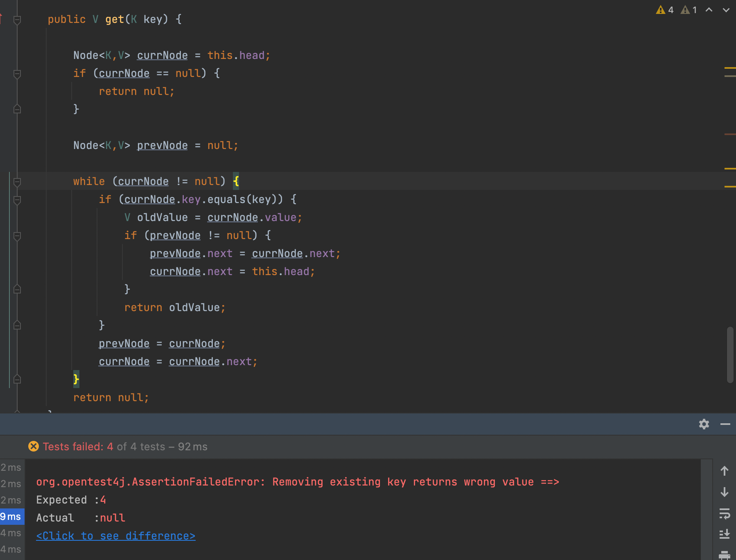736x560 pixels.
Task: Hide the test run panel with the minus icon
Action: click(725, 424)
